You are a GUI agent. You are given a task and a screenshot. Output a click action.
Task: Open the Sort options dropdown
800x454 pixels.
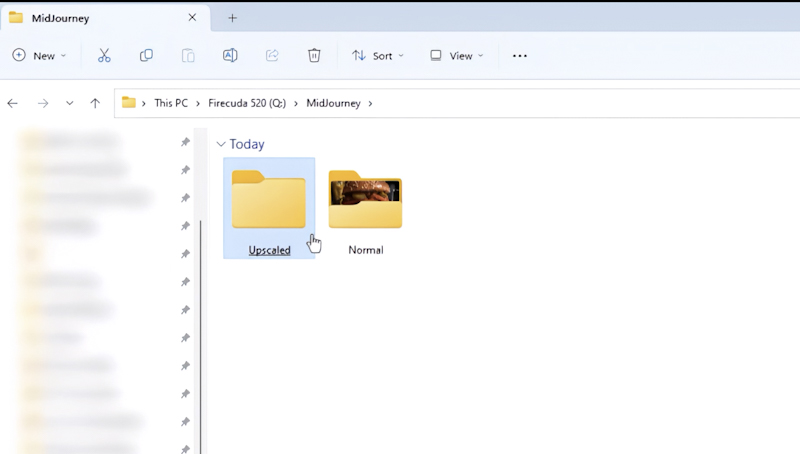[x=378, y=56]
